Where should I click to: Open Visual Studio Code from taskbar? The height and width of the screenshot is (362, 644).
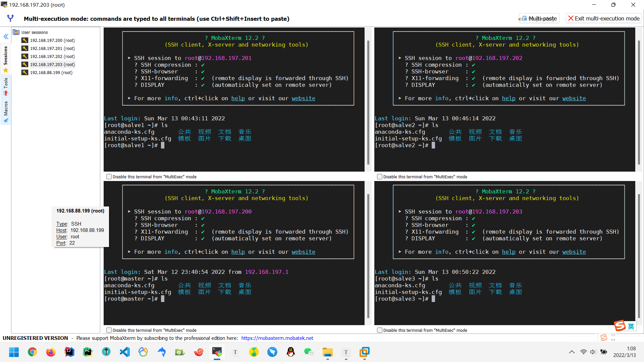(124, 352)
